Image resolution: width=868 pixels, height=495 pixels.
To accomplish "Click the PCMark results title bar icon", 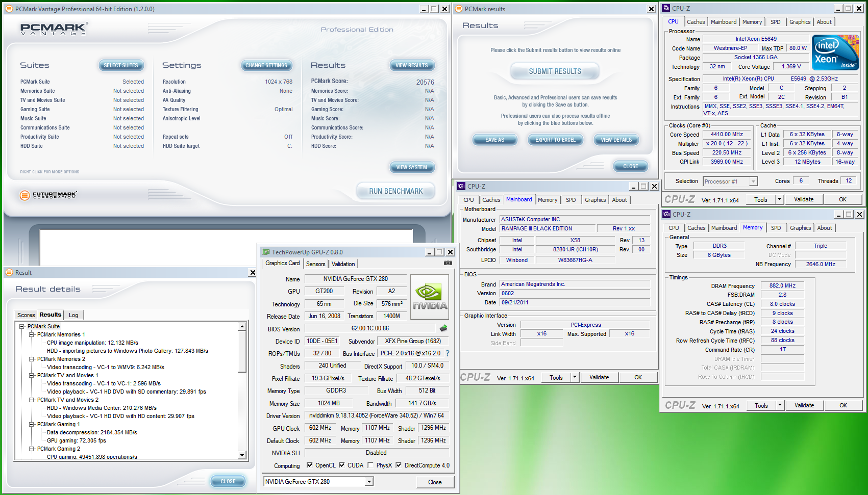I will [459, 9].
